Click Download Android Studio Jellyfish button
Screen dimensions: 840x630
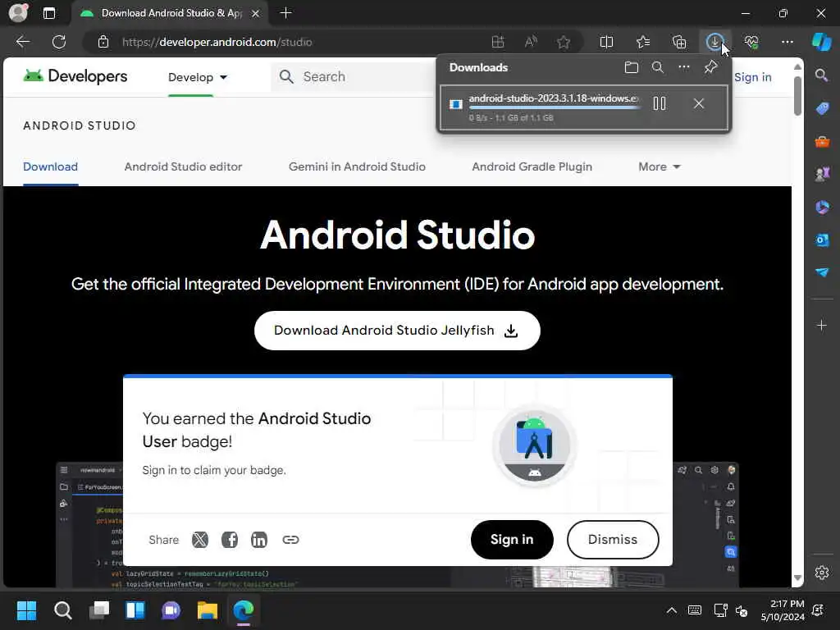click(x=397, y=331)
